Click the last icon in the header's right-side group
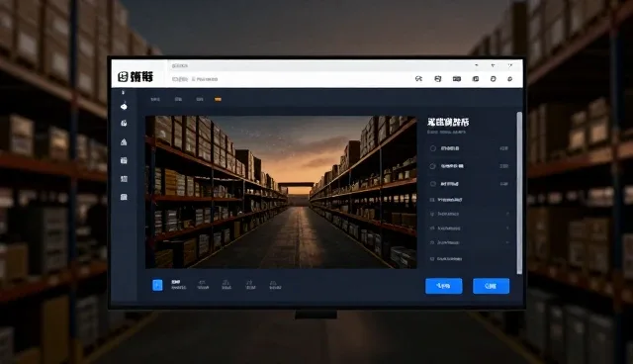 pyautogui.click(x=510, y=79)
